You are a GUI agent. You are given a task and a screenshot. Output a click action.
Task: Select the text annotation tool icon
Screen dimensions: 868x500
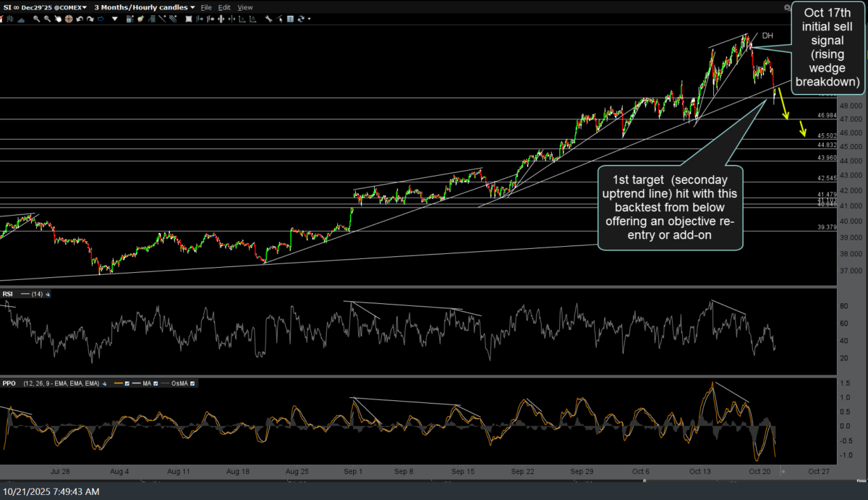[290, 19]
